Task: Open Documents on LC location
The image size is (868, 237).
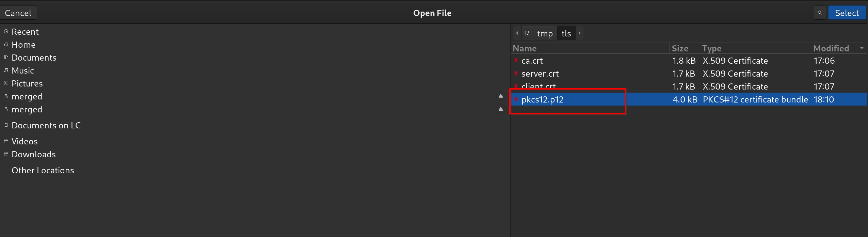Action: (x=46, y=125)
